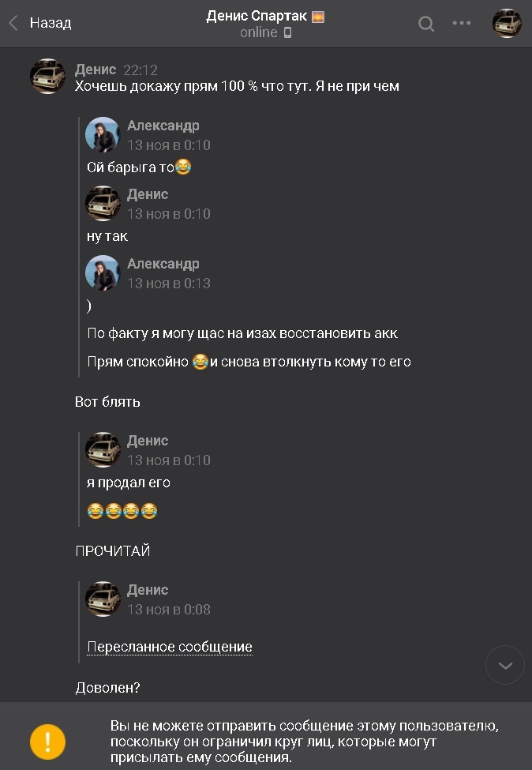Select the Денис sender name at 22:12
This screenshot has width=532, height=770.
[x=96, y=69]
